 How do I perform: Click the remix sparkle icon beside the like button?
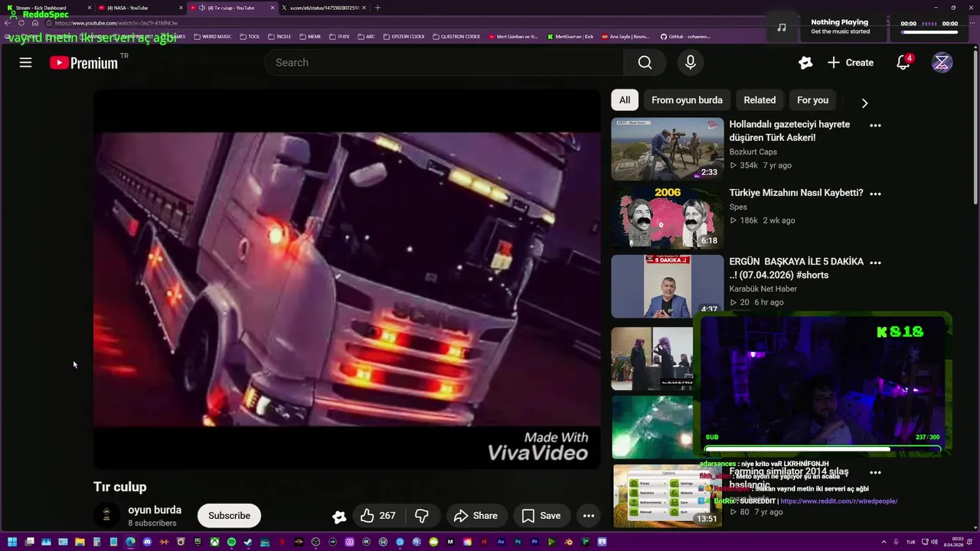tap(339, 517)
